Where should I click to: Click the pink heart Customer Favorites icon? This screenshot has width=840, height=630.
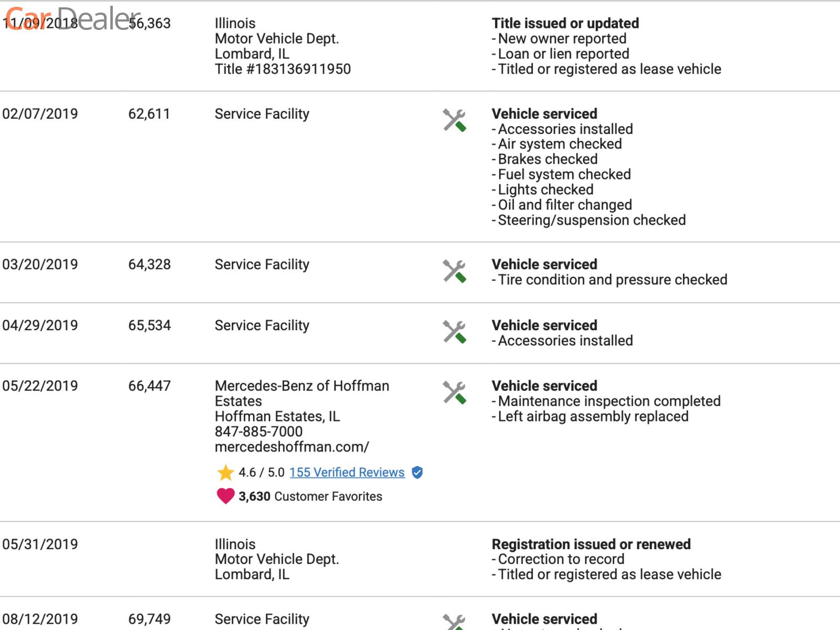coord(225,496)
